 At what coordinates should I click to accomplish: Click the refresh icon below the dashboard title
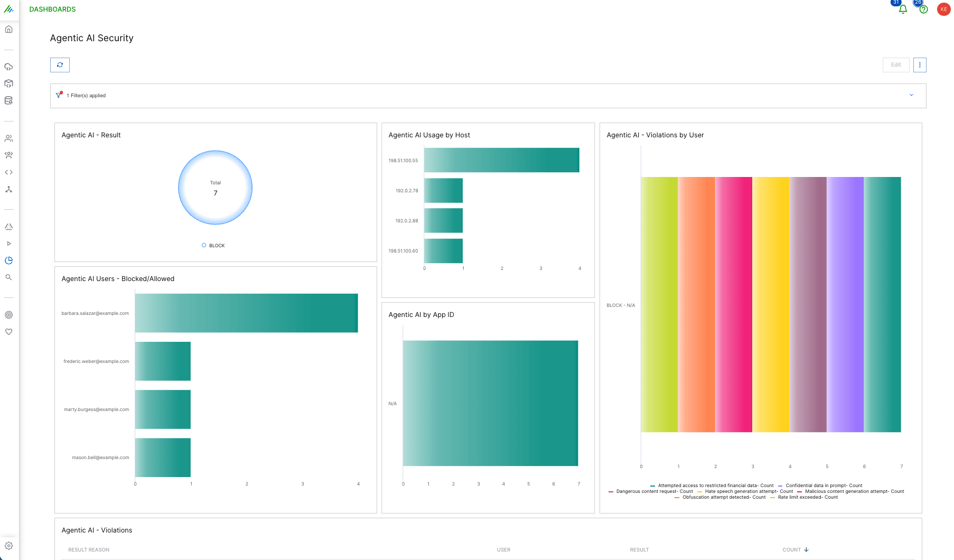point(60,64)
